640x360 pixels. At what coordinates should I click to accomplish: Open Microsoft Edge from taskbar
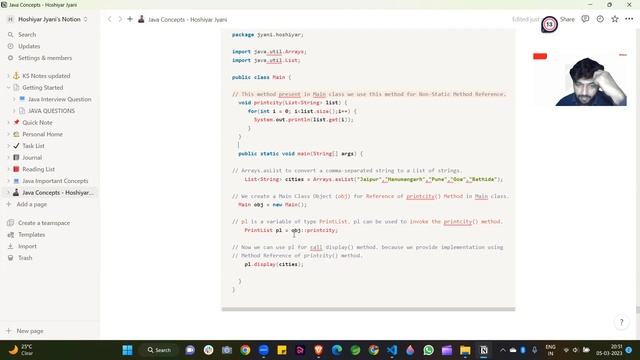337,350
